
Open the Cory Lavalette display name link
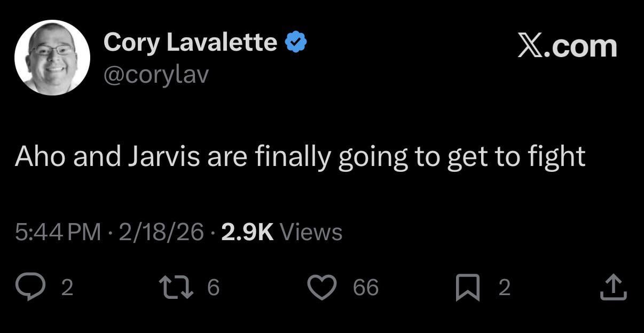pyautogui.click(x=190, y=42)
